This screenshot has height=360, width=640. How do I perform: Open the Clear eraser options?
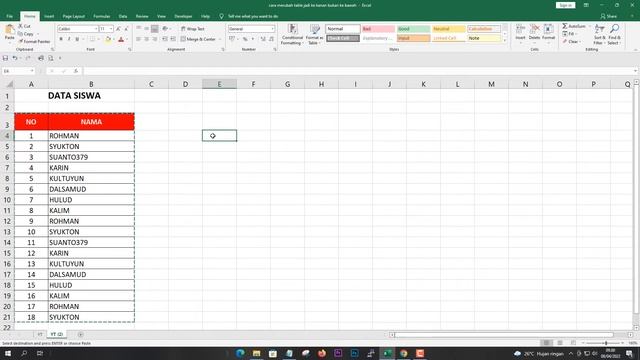[571, 42]
